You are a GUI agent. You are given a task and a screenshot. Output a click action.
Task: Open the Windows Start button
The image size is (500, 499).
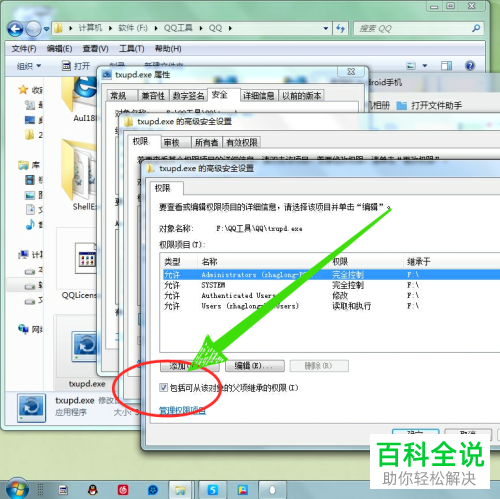pyautogui.click(x=17, y=489)
